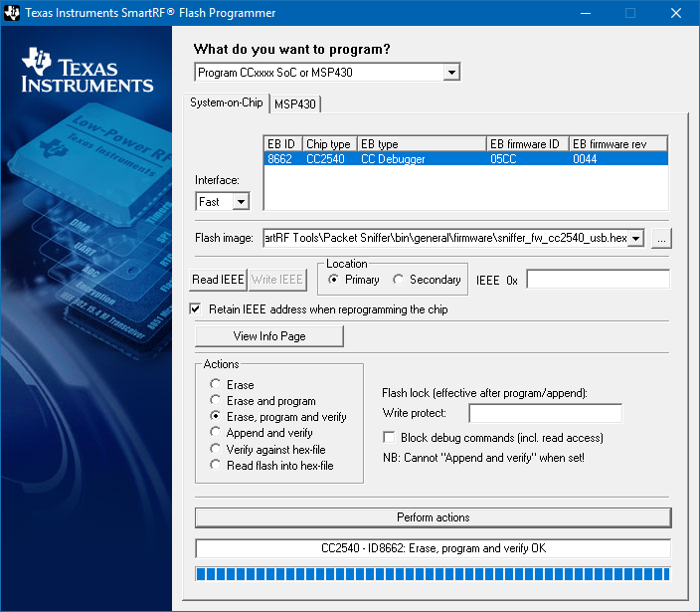
Task: Select Read flash into hex-file action
Action: [215, 465]
